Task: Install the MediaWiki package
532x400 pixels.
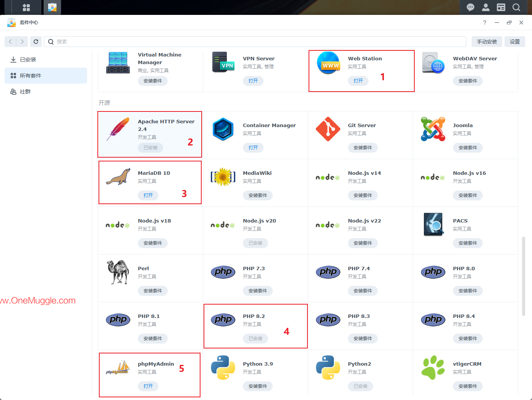Action: tap(258, 195)
